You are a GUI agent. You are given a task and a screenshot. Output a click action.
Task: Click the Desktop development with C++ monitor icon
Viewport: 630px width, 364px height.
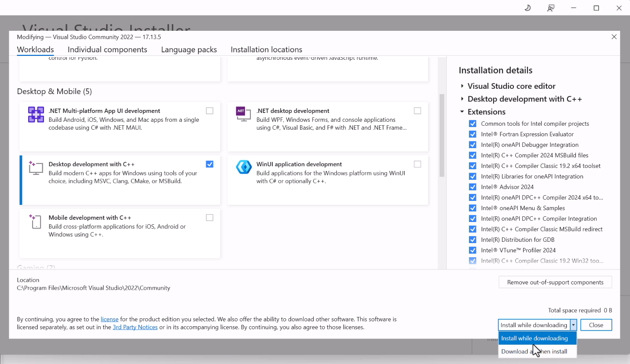[x=36, y=167]
